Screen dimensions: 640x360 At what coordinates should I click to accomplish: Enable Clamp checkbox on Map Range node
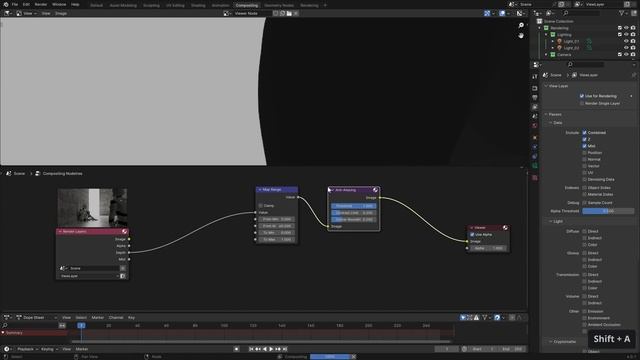(x=261, y=206)
